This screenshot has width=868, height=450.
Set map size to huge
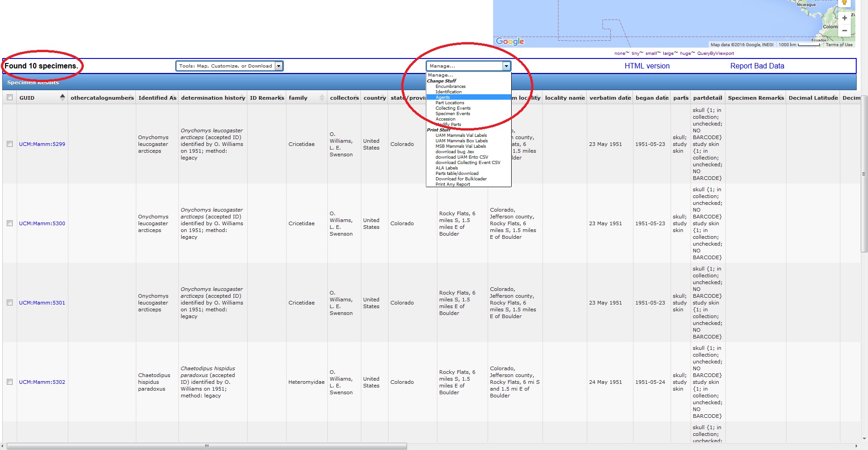pos(686,53)
